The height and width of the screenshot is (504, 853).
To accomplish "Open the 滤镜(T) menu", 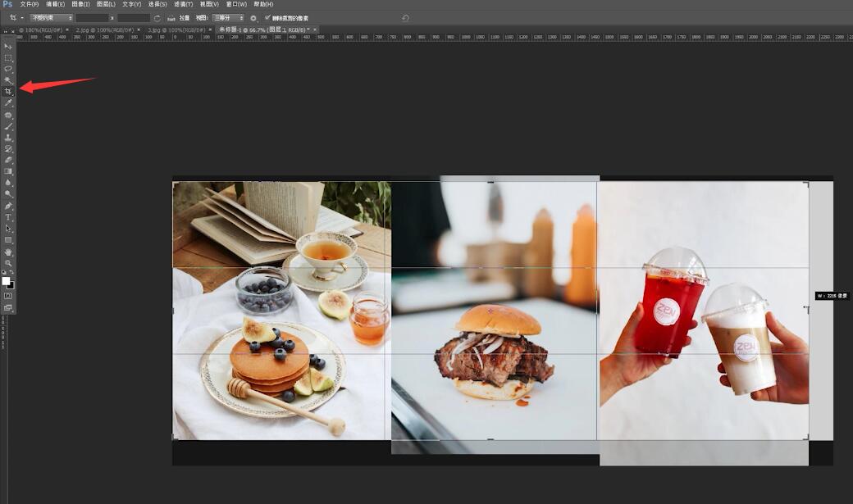I will click(x=184, y=4).
